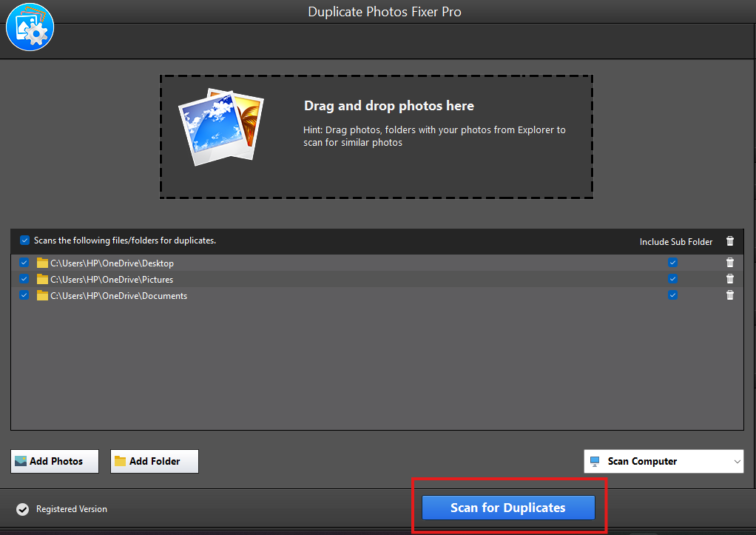This screenshot has width=756, height=535.
Task: Uncheck the Pictures folder checkbox
Action: [x=24, y=279]
